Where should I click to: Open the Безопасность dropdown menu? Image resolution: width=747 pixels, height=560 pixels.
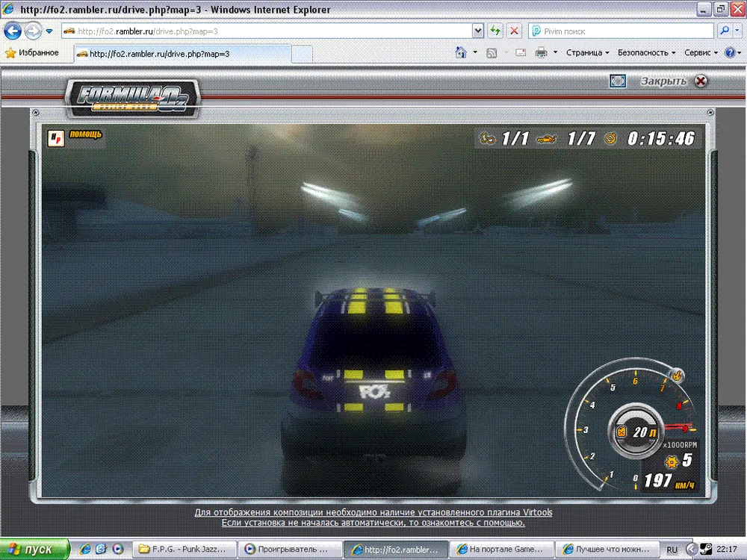coord(646,53)
